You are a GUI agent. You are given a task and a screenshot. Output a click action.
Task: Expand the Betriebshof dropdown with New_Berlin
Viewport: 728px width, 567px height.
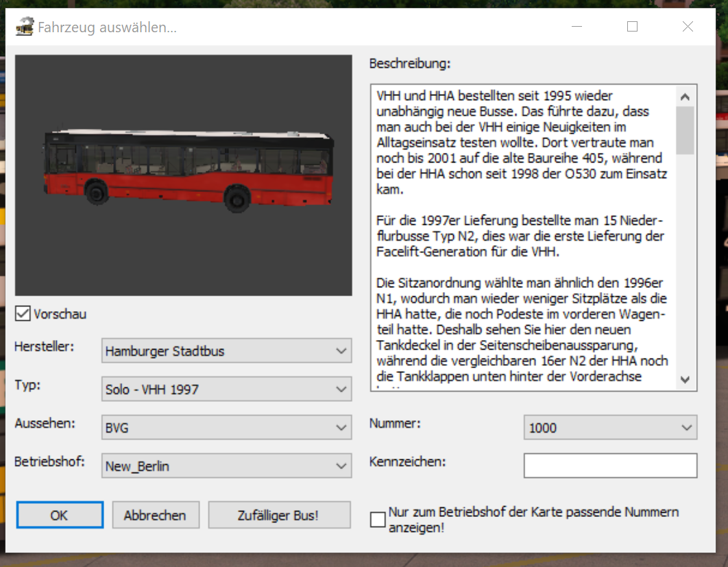[226, 466]
